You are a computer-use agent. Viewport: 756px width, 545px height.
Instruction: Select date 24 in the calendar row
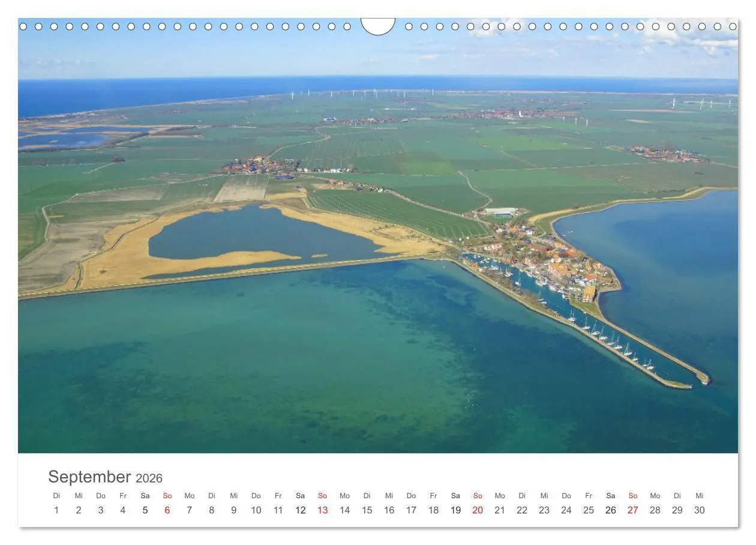coord(567,510)
